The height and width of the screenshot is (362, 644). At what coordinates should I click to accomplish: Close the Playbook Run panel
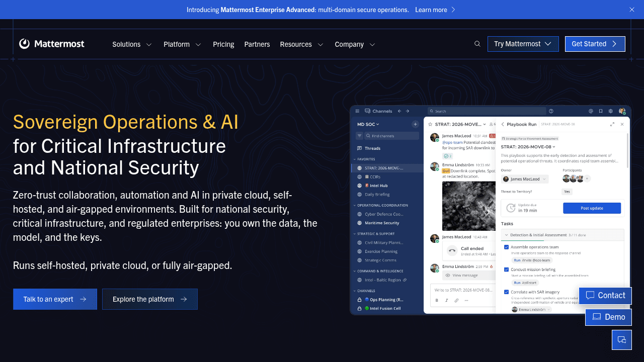point(622,124)
